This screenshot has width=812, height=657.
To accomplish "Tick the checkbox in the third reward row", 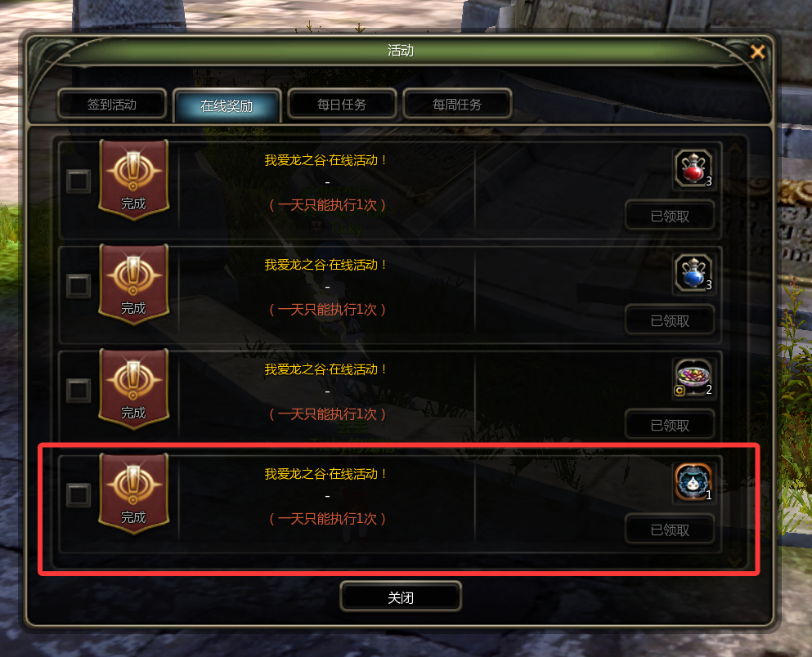I will coord(79,390).
